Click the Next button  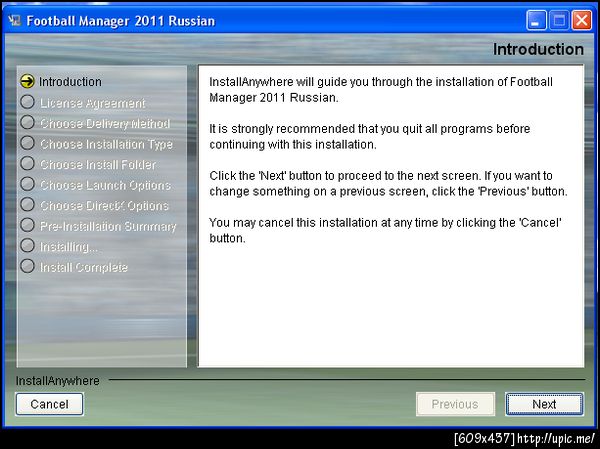click(x=544, y=404)
